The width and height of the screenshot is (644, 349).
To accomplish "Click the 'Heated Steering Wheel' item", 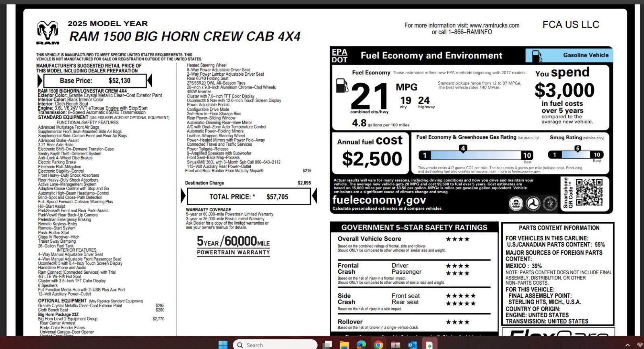I will point(206,65).
